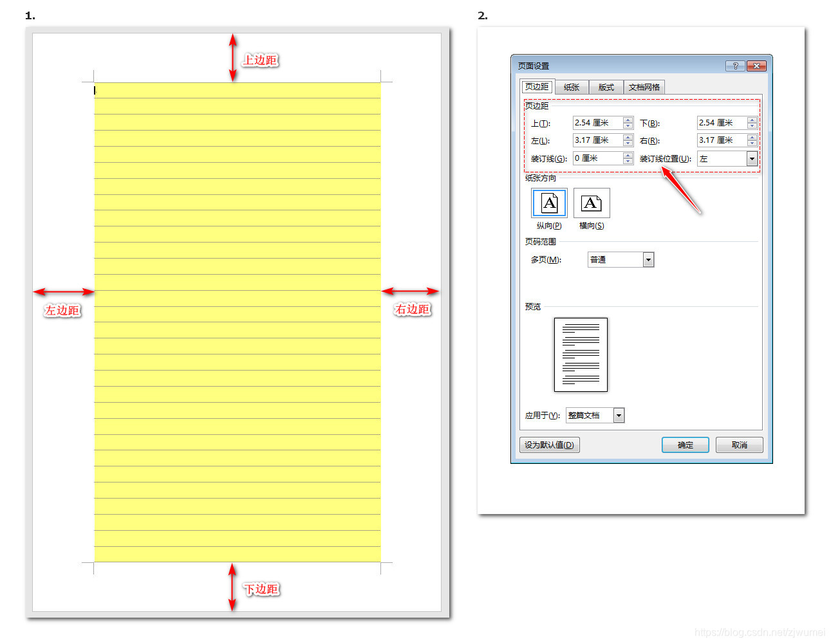Click the 页面设置 dialog title
Image resolution: width=831 pixels, height=644 pixels.
(534, 66)
